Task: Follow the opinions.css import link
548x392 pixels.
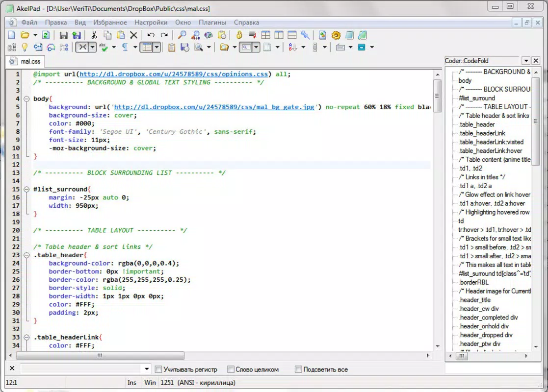Action: [174, 74]
